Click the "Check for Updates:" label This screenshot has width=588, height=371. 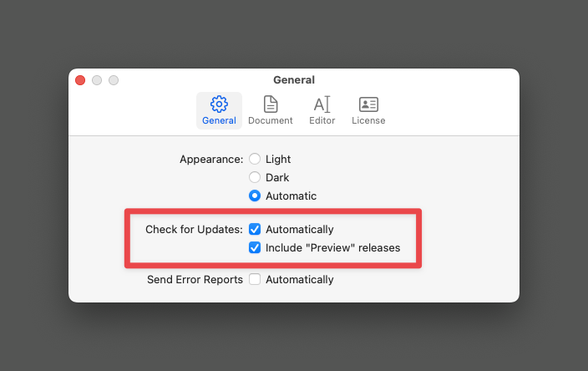(195, 229)
